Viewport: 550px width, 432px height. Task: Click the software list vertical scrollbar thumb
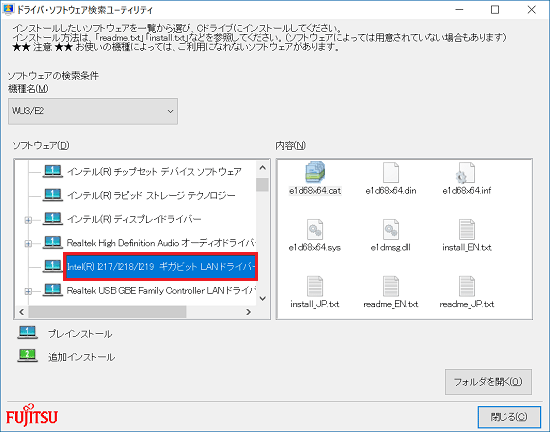pyautogui.click(x=262, y=184)
